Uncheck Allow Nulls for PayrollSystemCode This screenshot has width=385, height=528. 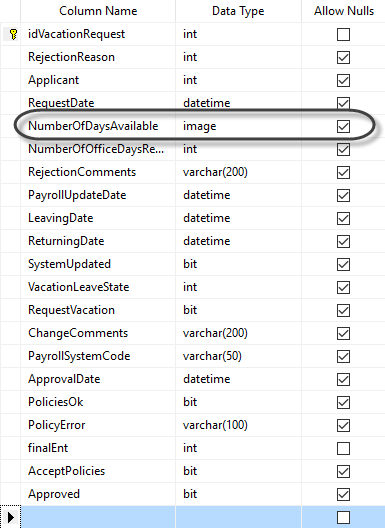(343, 356)
